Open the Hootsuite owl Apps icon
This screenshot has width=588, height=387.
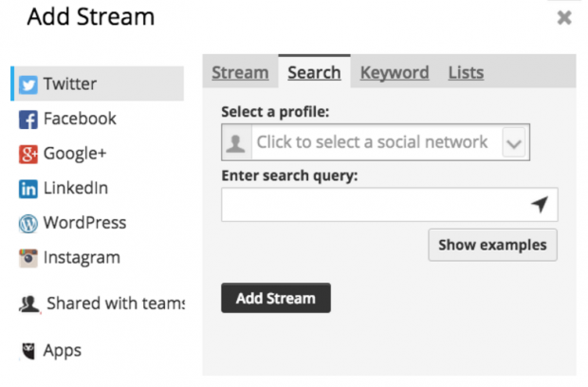28,351
